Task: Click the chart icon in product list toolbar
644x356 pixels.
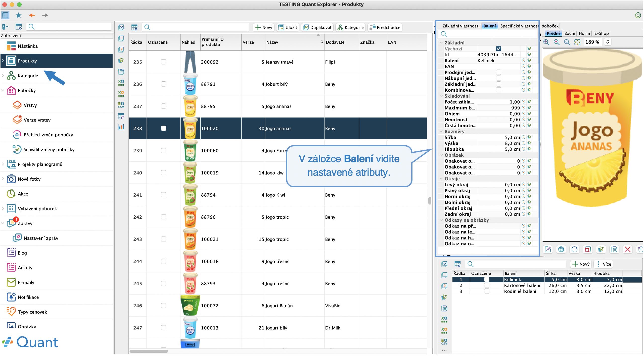Action: pyautogui.click(x=121, y=127)
